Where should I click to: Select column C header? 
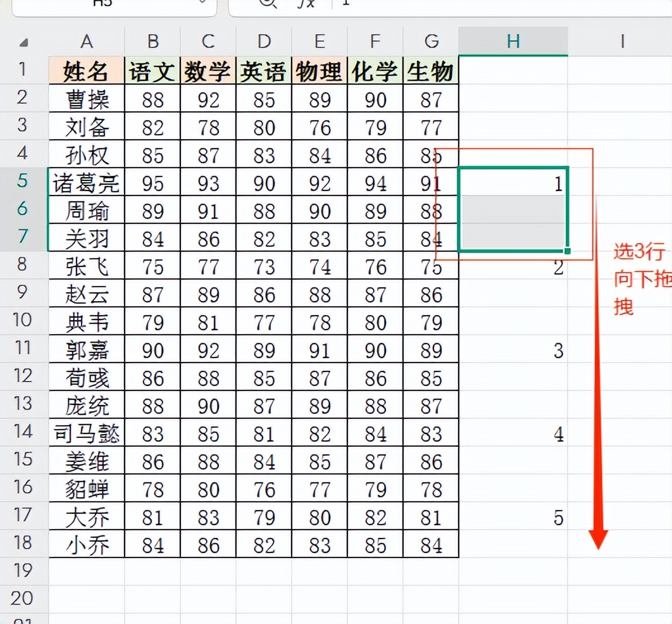208,42
